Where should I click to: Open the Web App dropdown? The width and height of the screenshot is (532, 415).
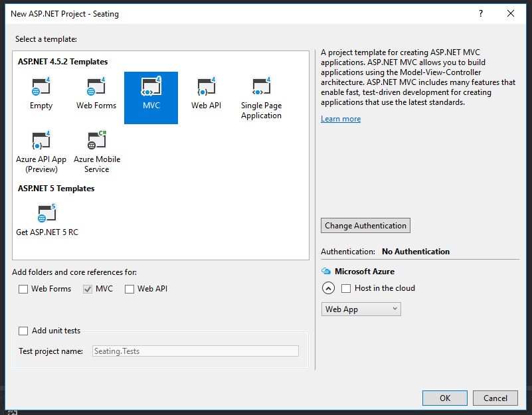click(x=361, y=309)
